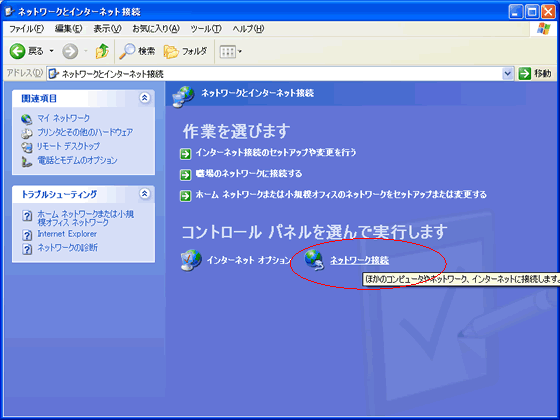Collapse the トラブルシューティング panel chevron
560x420 pixels.
click(145, 194)
